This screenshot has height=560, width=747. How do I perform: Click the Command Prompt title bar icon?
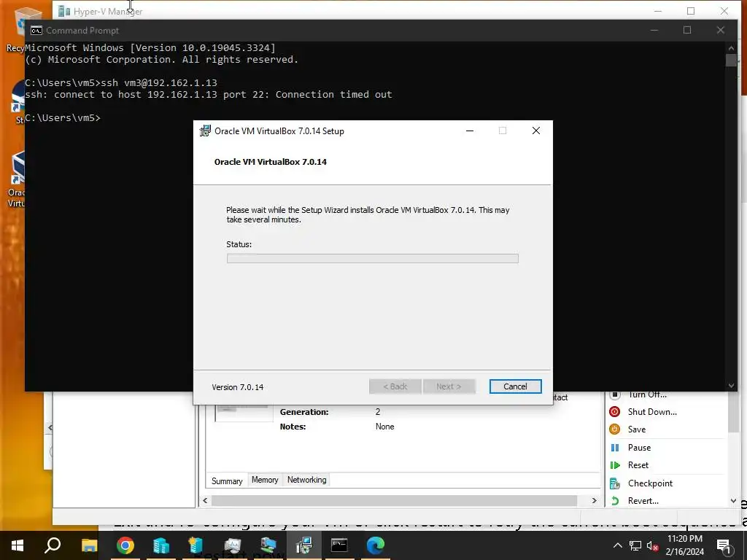point(36,31)
